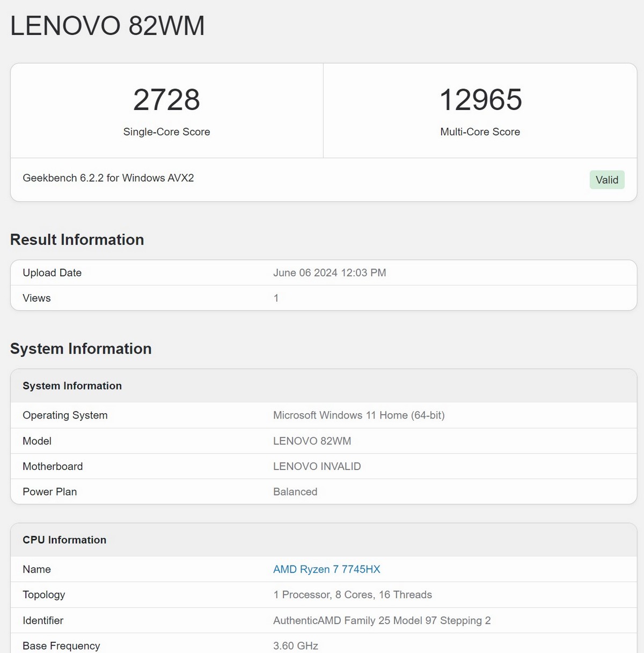Select the June 06 2024 12:03 PM value
This screenshot has height=653, width=644.
point(330,273)
